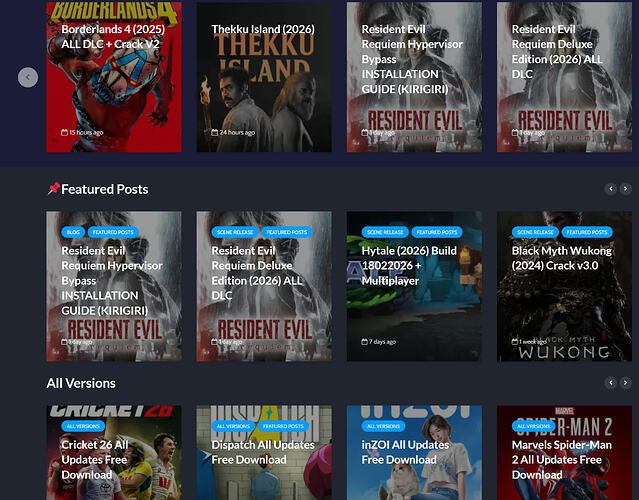The height and width of the screenshot is (500, 639).
Task: Open Black Myth Wukong (2024) Crack v3.0
Action: pos(562,258)
